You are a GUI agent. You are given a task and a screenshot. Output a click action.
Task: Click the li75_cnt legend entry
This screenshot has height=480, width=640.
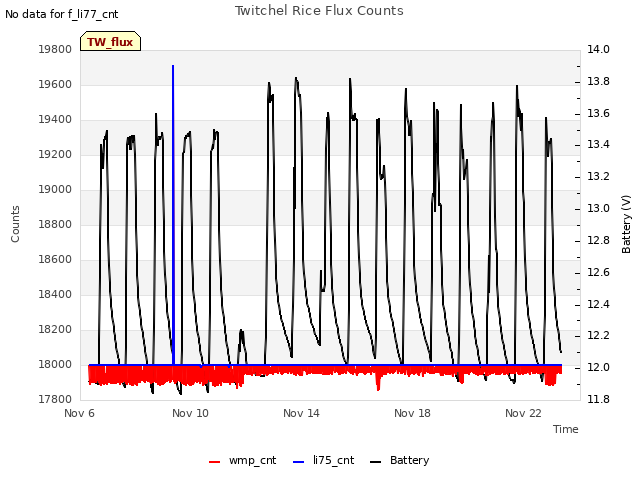point(323,460)
